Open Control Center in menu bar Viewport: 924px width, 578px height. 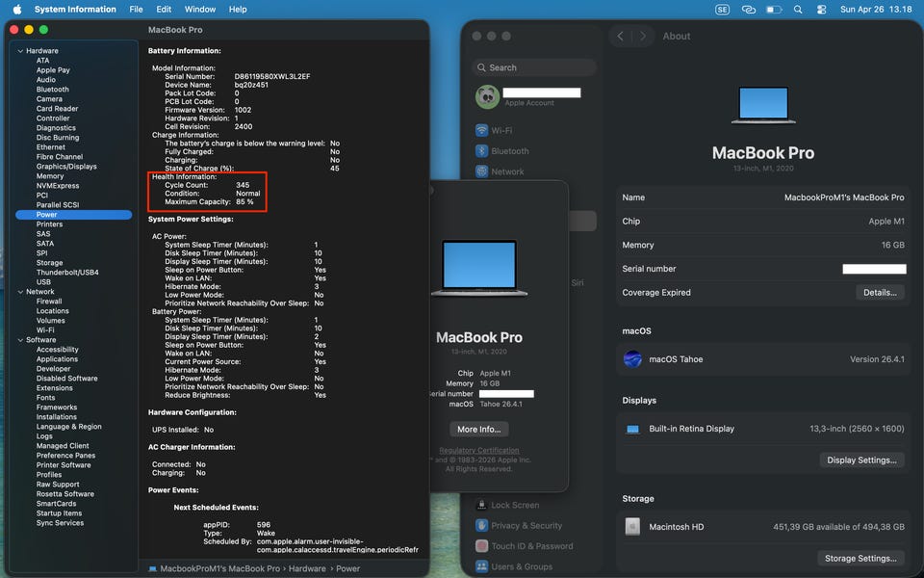pyautogui.click(x=821, y=10)
